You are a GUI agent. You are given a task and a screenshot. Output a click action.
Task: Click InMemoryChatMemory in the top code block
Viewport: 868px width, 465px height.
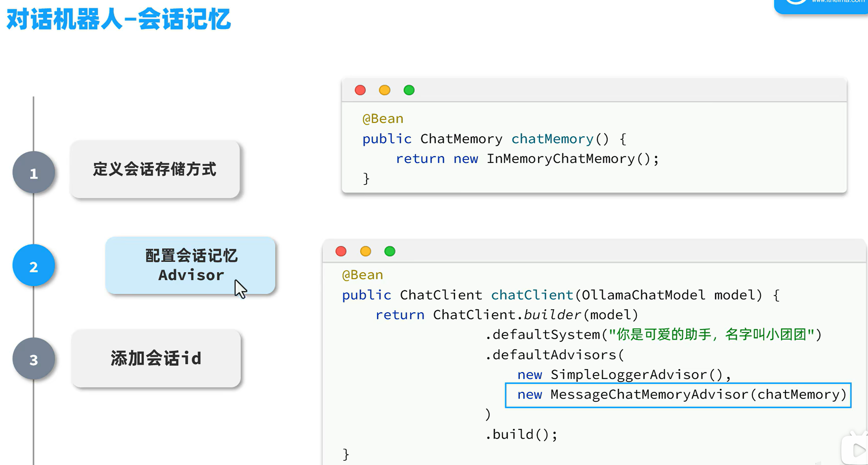(561, 159)
